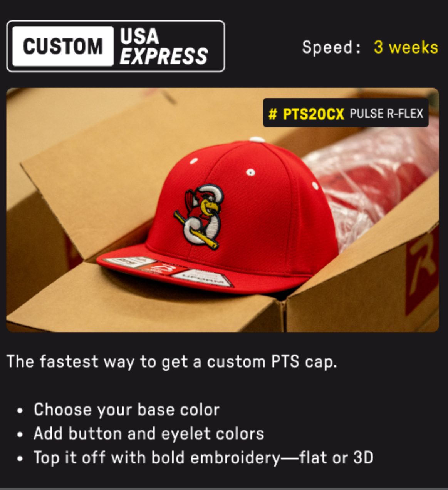
Task: Open the red cap product photo
Action: [x=223, y=210]
